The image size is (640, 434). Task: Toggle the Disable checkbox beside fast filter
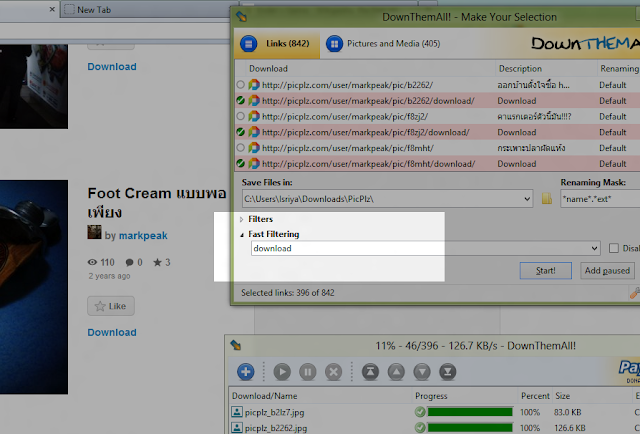(613, 248)
